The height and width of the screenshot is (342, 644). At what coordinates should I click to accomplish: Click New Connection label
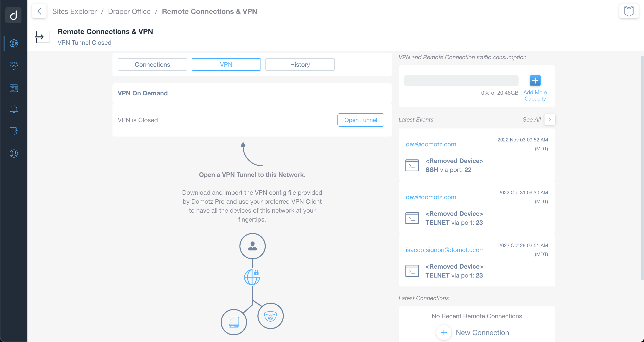482,333
